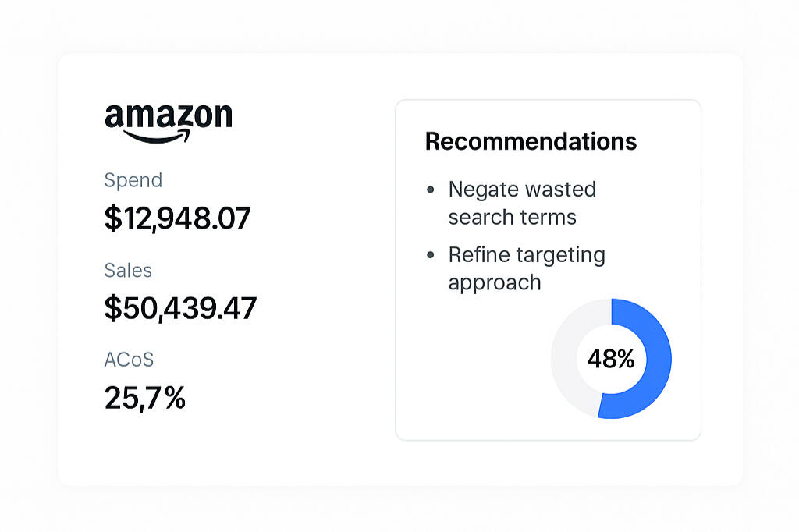Image resolution: width=799 pixels, height=532 pixels.
Task: Select the Spend label
Action: click(133, 180)
